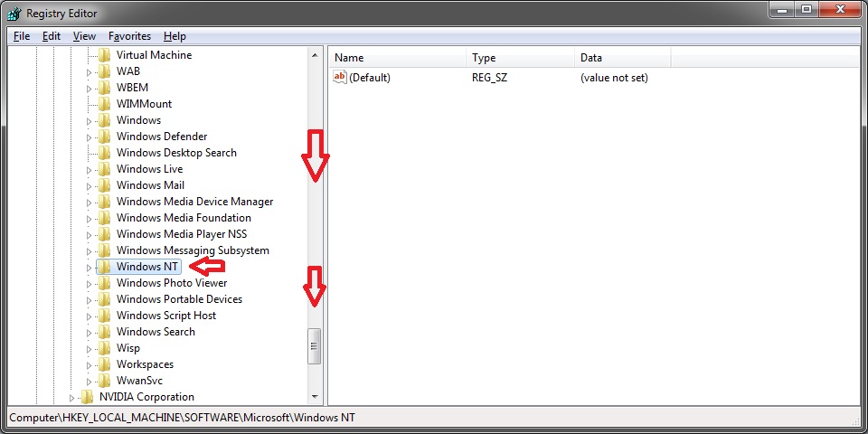Select the Windows Script Host key label

tap(166, 316)
